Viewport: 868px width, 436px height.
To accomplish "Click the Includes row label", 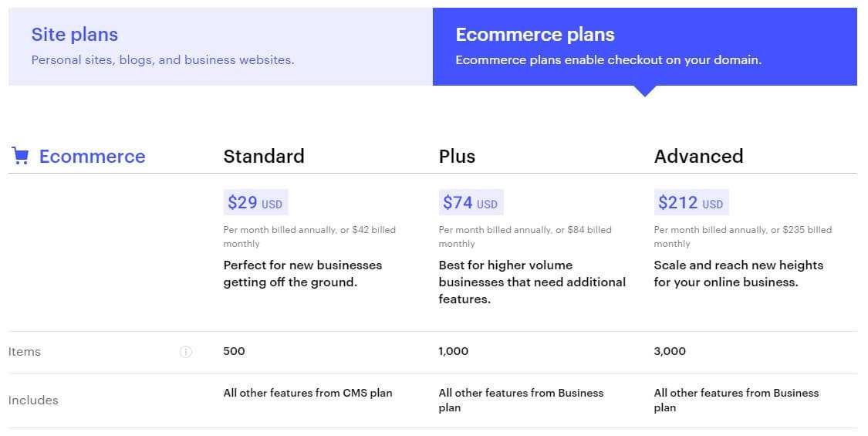I will (33, 400).
